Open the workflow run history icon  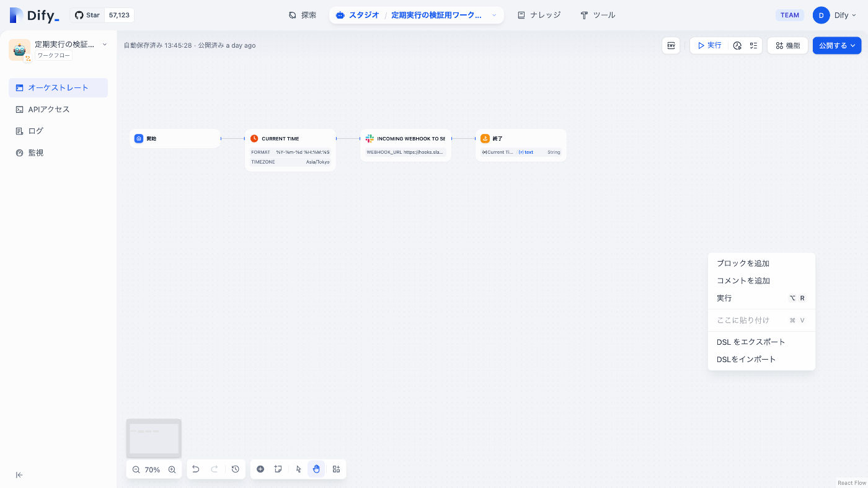tap(737, 46)
